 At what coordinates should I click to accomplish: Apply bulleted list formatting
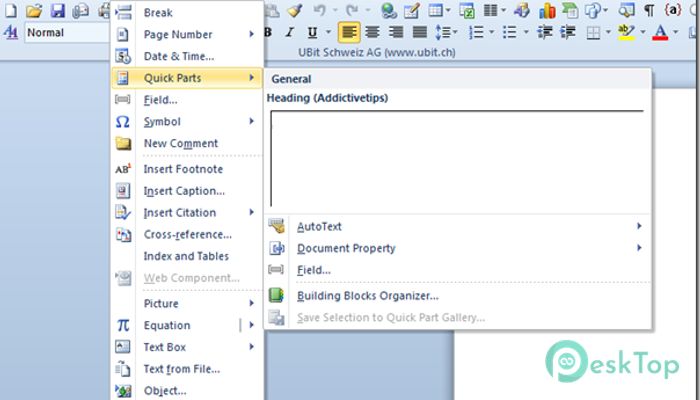click(509, 32)
